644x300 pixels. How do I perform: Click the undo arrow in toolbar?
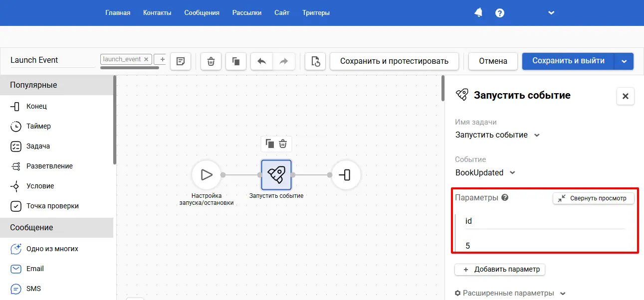[261, 61]
